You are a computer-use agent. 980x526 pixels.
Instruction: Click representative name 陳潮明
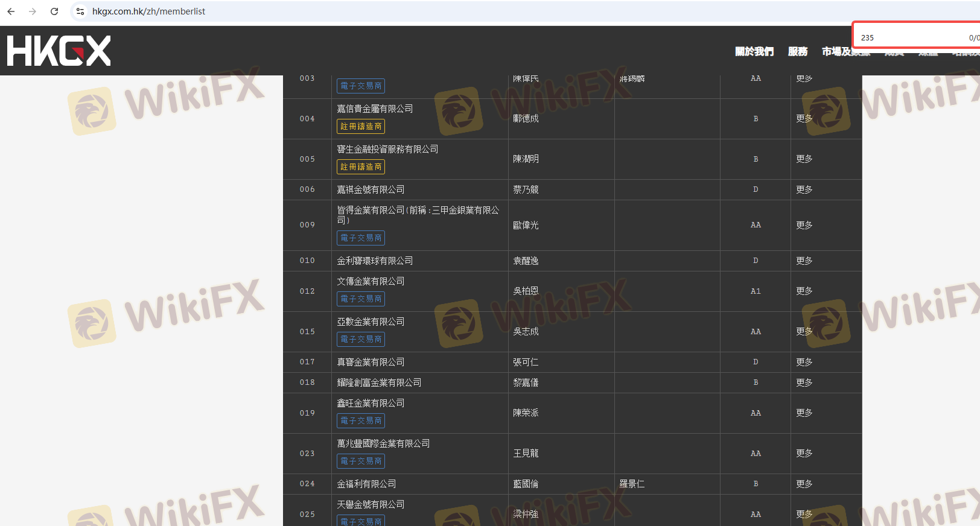pyautogui.click(x=526, y=159)
